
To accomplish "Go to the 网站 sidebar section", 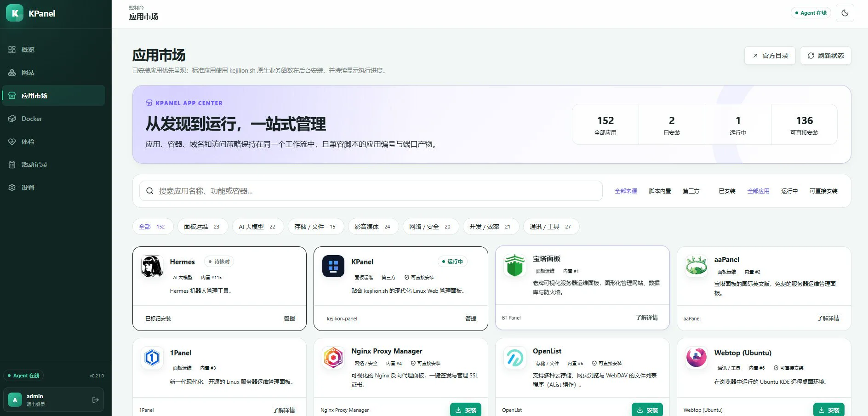I will pyautogui.click(x=53, y=73).
